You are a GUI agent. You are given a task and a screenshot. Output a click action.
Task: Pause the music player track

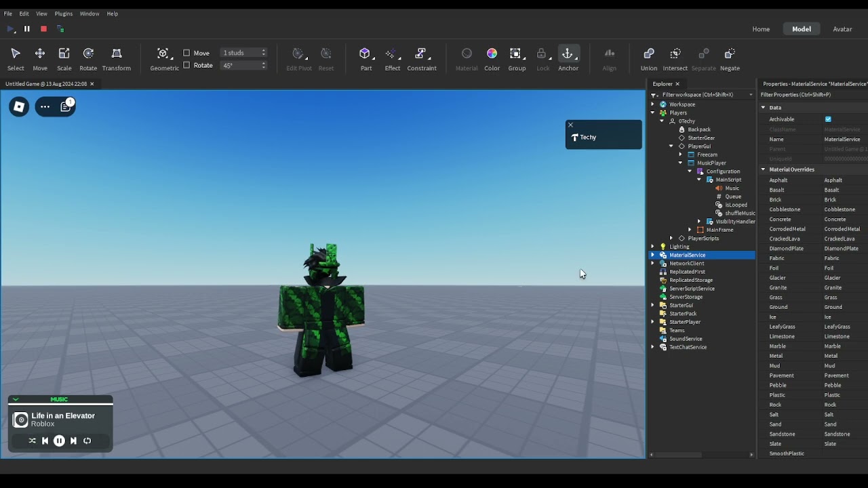point(59,441)
